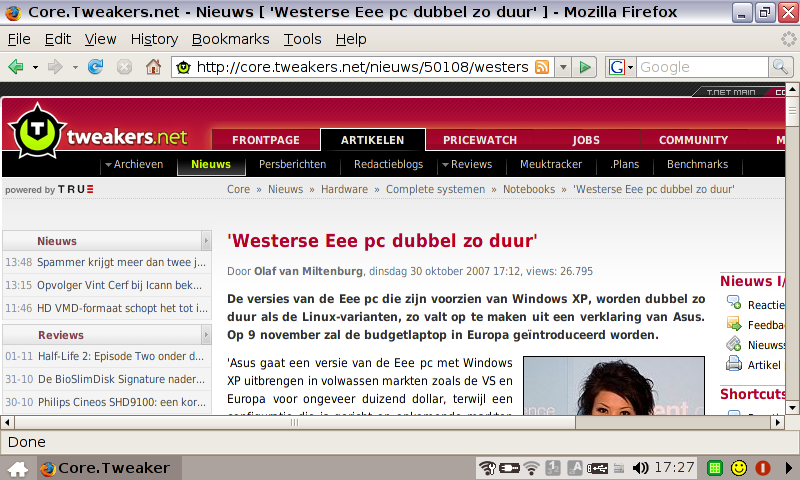Image resolution: width=800 pixels, height=480 pixels.
Task: Open 'Philips Cineos SHD9100' review
Action: point(122,402)
